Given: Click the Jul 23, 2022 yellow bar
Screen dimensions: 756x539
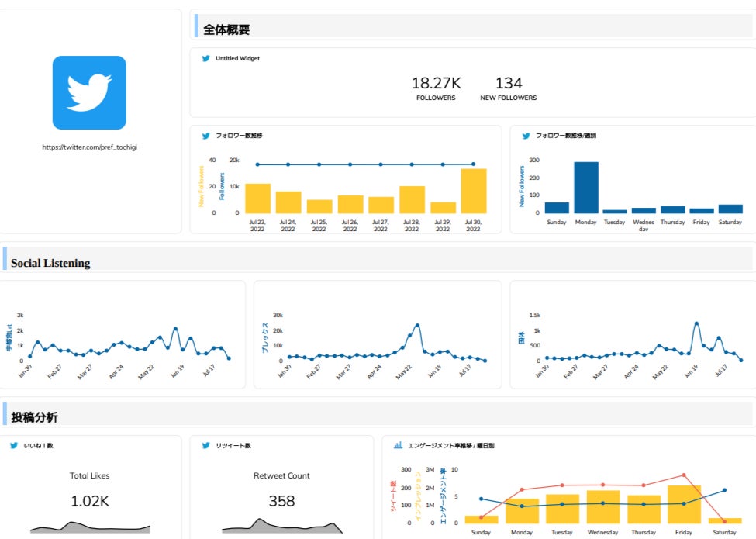Looking at the screenshot, I should coord(258,199).
